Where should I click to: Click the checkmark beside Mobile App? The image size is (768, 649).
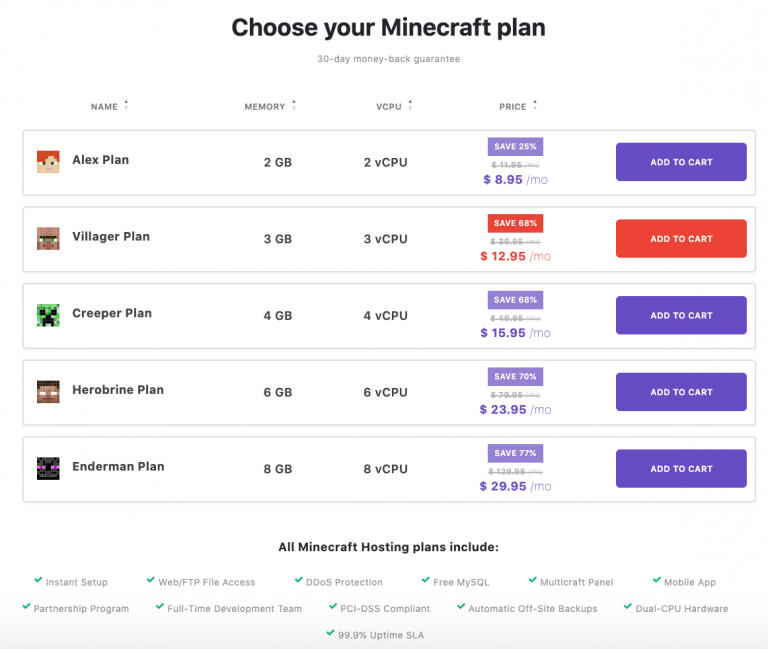click(x=656, y=580)
